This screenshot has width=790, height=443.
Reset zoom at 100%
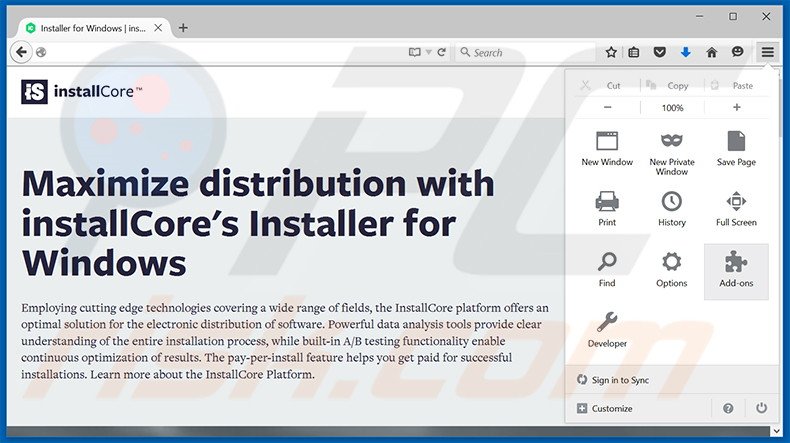672,108
